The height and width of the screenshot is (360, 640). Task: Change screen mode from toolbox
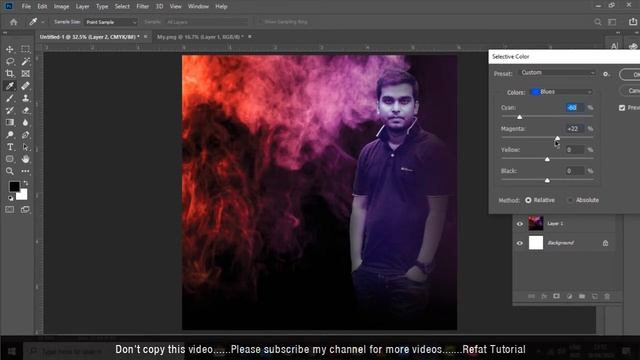point(25,209)
